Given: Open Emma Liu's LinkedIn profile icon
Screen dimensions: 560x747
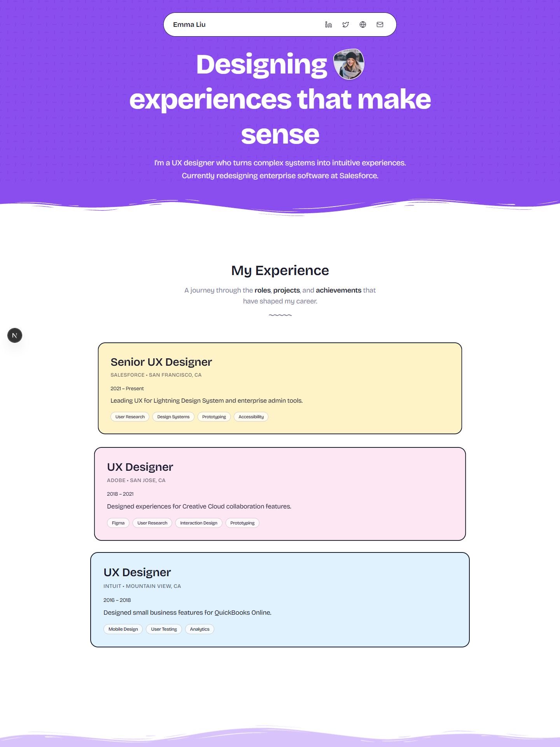Looking at the screenshot, I should 328,24.
